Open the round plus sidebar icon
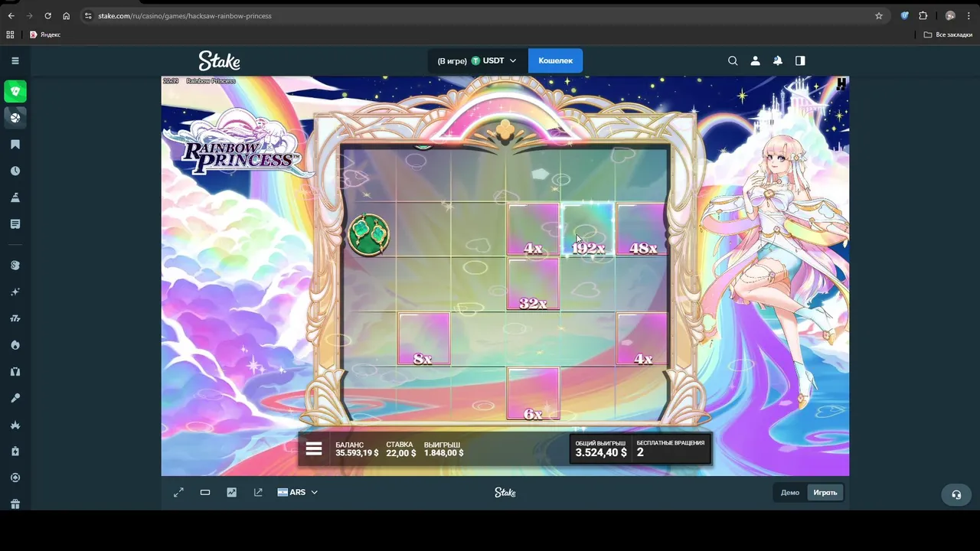 coord(15,478)
